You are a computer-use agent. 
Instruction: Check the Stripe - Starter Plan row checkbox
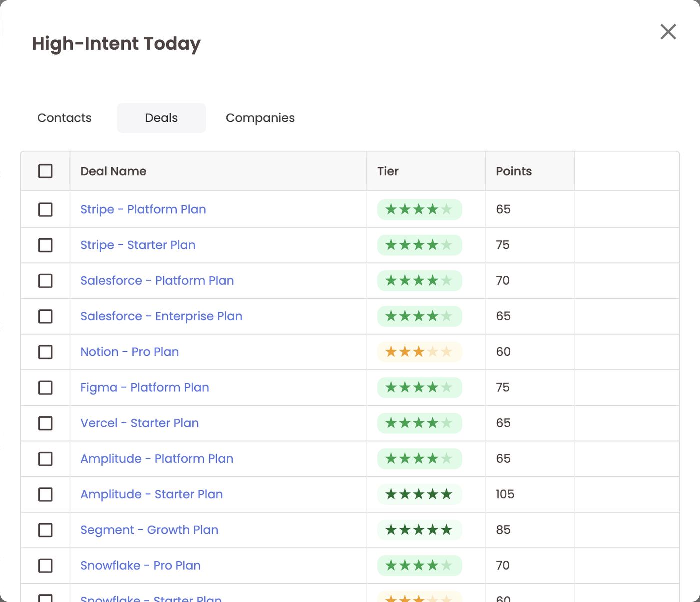[45, 245]
